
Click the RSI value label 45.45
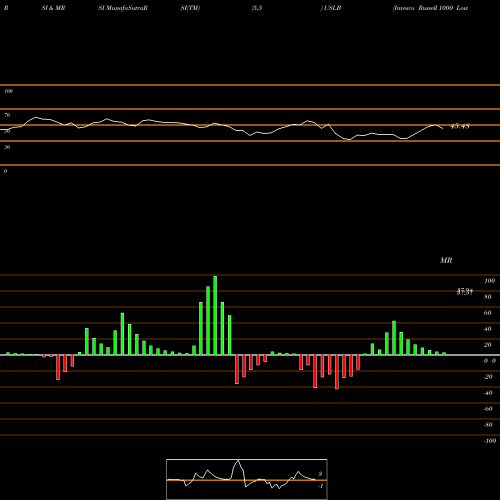coord(460,126)
